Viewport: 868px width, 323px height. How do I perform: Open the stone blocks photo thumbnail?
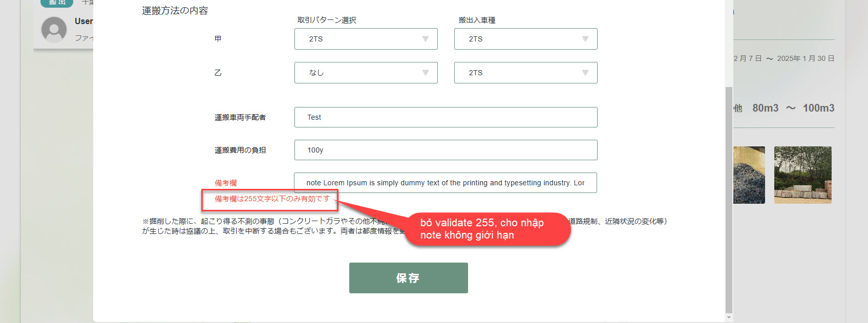click(802, 175)
